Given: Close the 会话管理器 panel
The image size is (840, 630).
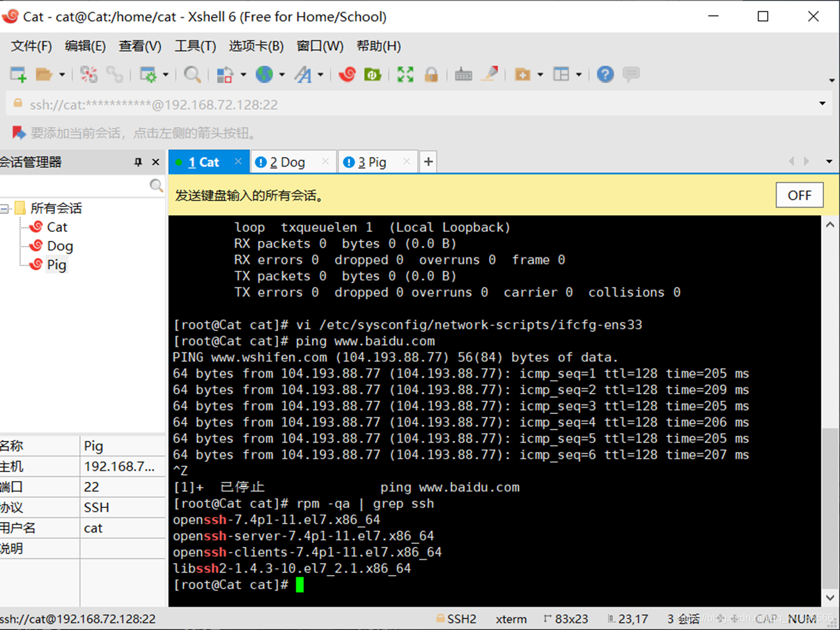Looking at the screenshot, I should [155, 162].
